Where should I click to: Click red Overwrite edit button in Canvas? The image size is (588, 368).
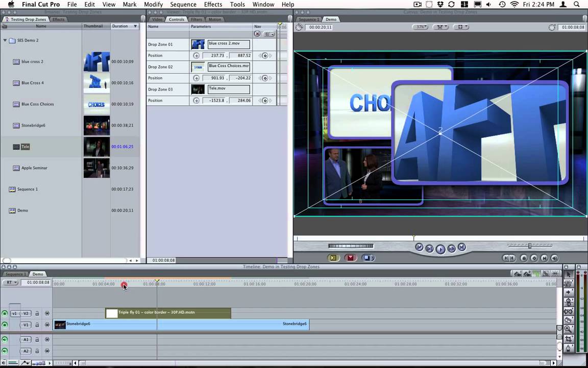351,258
